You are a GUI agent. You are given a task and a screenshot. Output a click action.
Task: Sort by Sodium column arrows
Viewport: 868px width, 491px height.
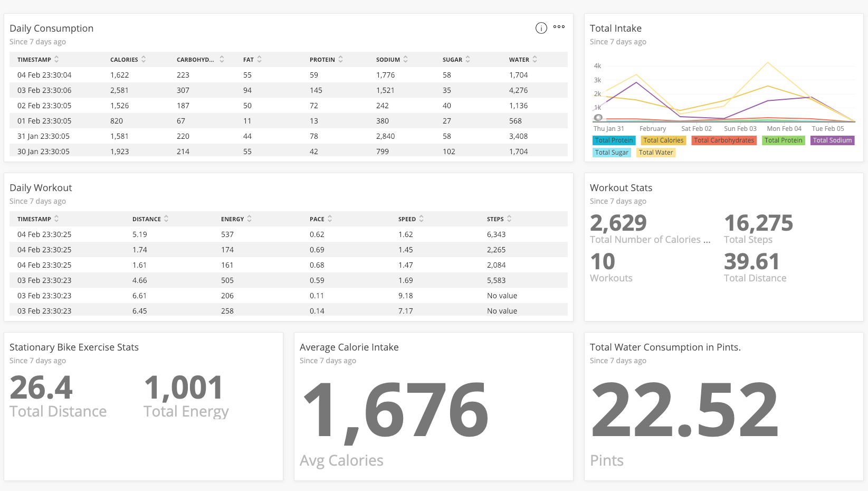click(405, 59)
